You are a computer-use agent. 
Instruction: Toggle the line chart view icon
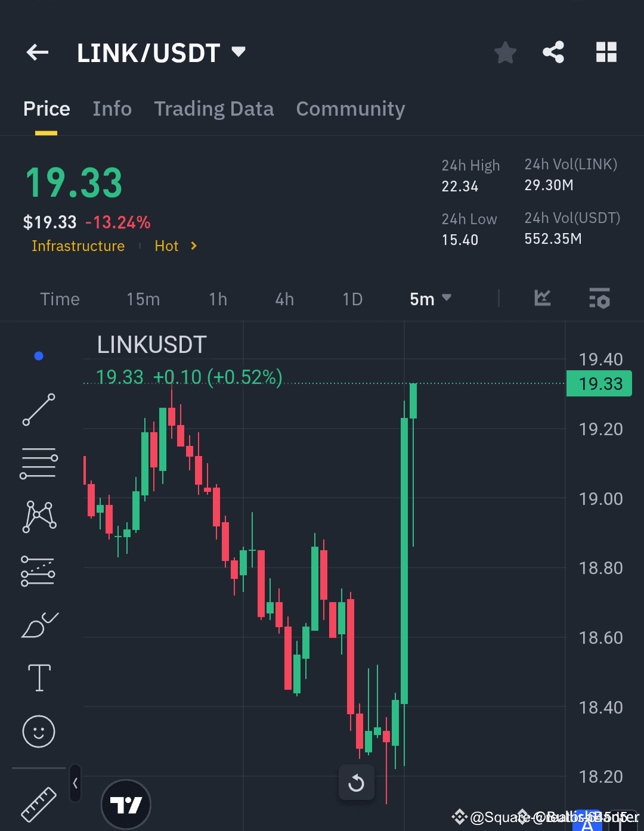(542, 299)
